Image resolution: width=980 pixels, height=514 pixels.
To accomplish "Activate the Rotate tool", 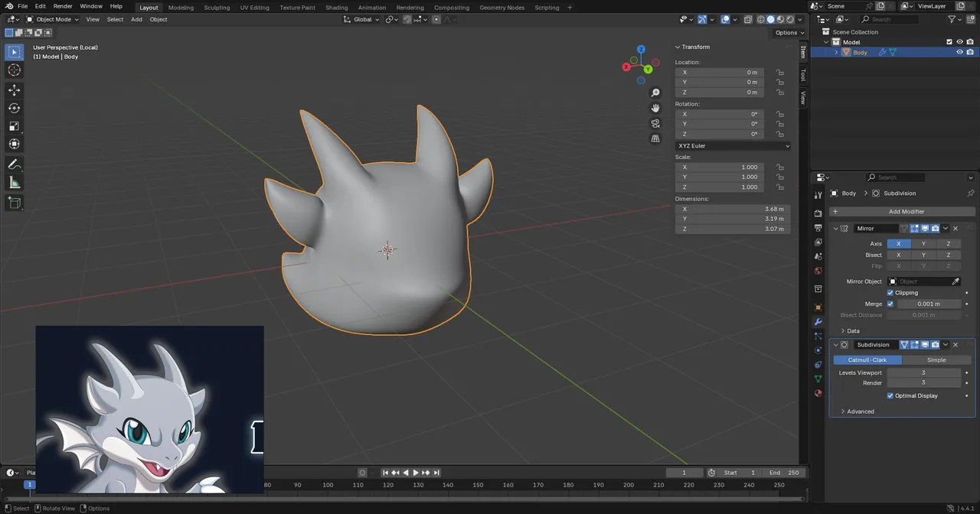I will coord(14,108).
